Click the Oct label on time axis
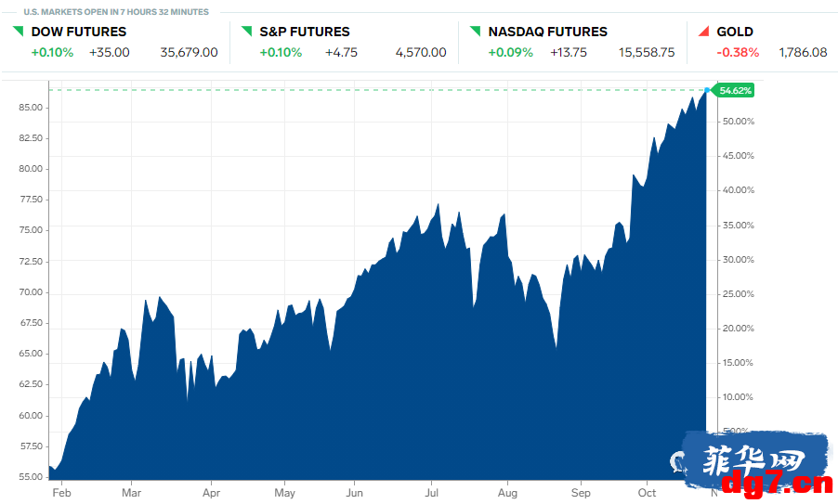Screen dimensions: 838x504 tap(647, 493)
